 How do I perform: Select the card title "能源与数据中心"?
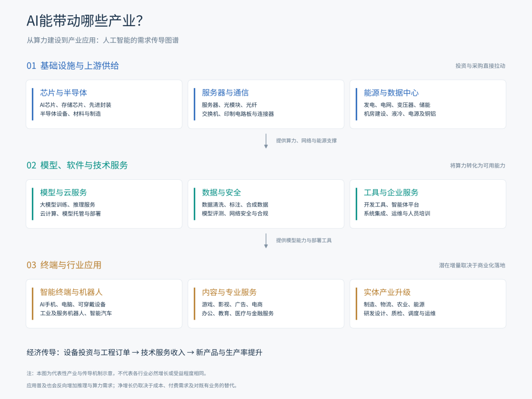click(391, 93)
